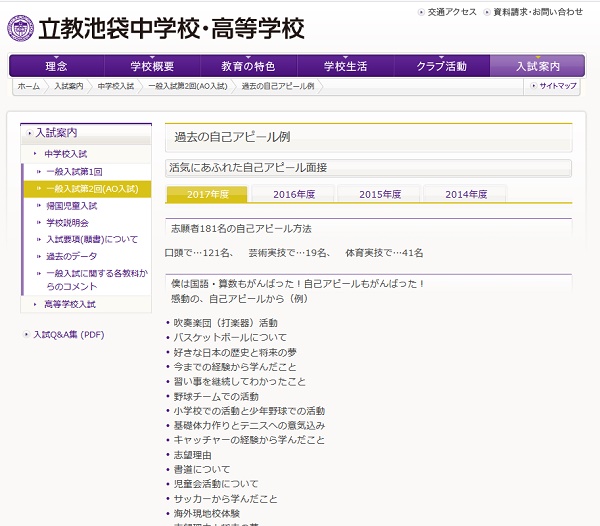This screenshot has height=526, width=600.
Task: Open 過去のデータ sidebar link
Action: tap(72, 256)
